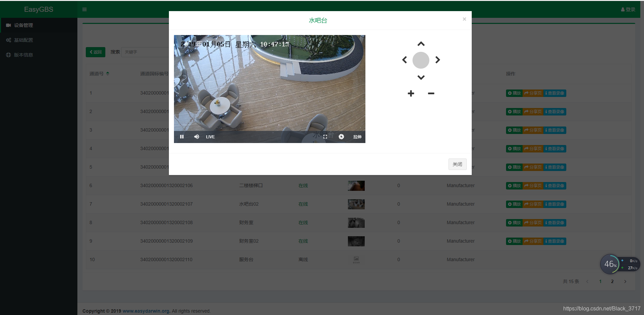Image resolution: width=644 pixels, height=315 pixels.
Task: Click the snapshot aperture icon in player
Action: [341, 137]
